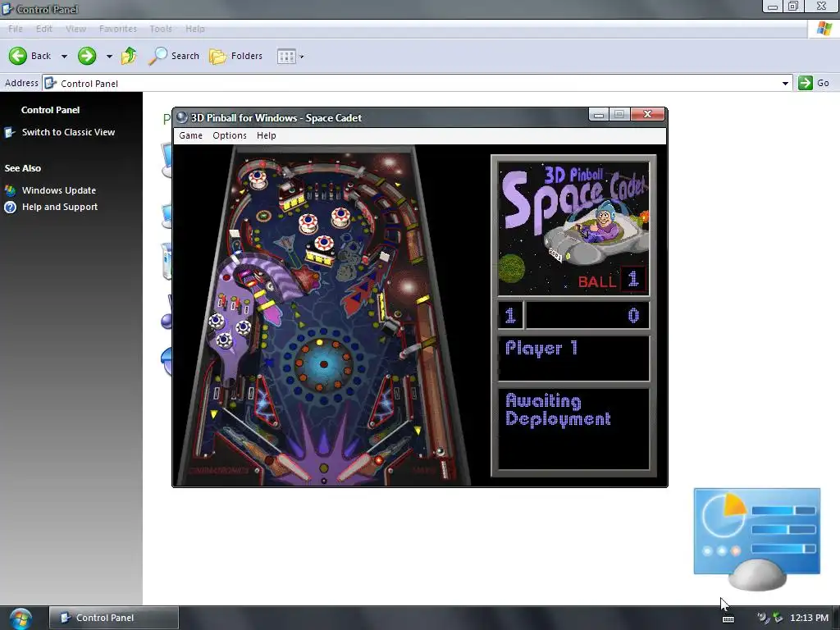
Task: Click the Awaiting Deployment message panel
Action: click(573, 428)
